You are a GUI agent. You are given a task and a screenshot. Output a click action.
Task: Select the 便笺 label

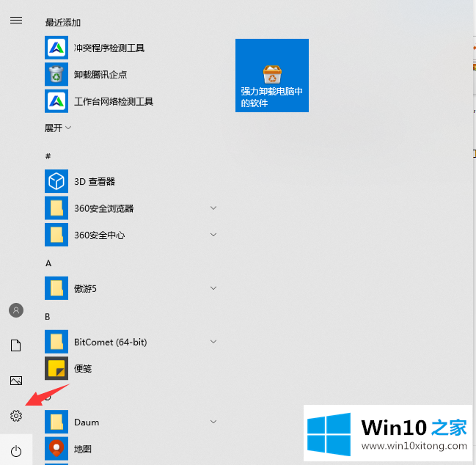point(83,368)
